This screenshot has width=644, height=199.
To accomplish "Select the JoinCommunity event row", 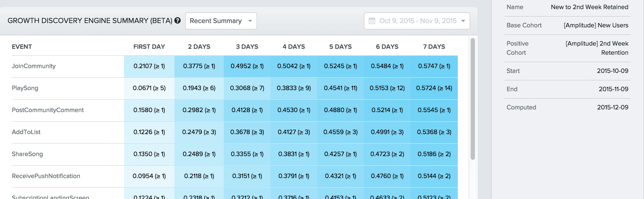I will click(x=34, y=66).
